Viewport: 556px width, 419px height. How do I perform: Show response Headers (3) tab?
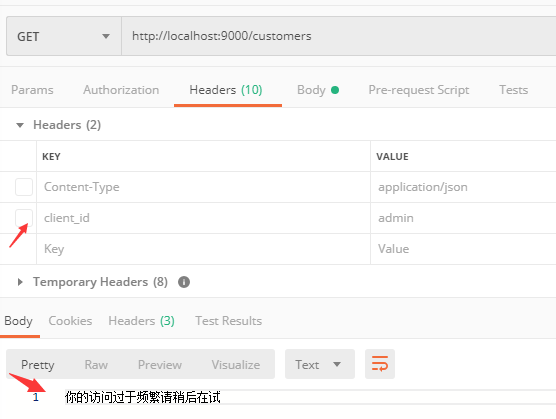click(x=141, y=321)
